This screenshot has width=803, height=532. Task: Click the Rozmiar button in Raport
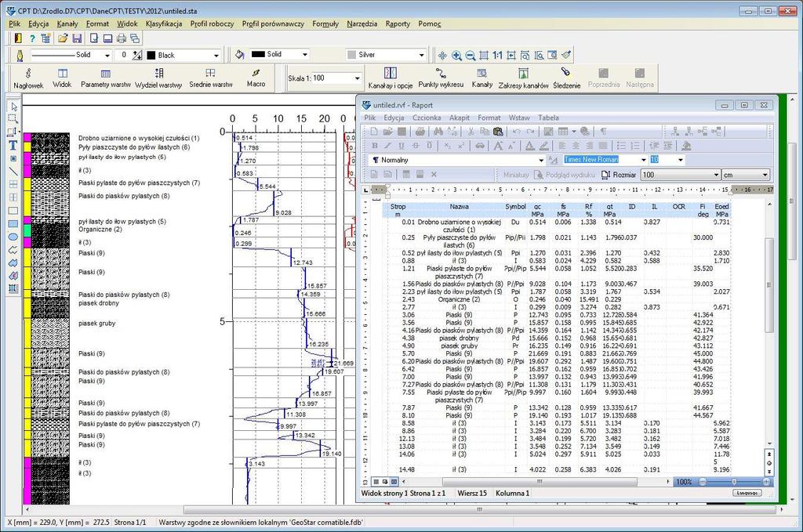620,175
